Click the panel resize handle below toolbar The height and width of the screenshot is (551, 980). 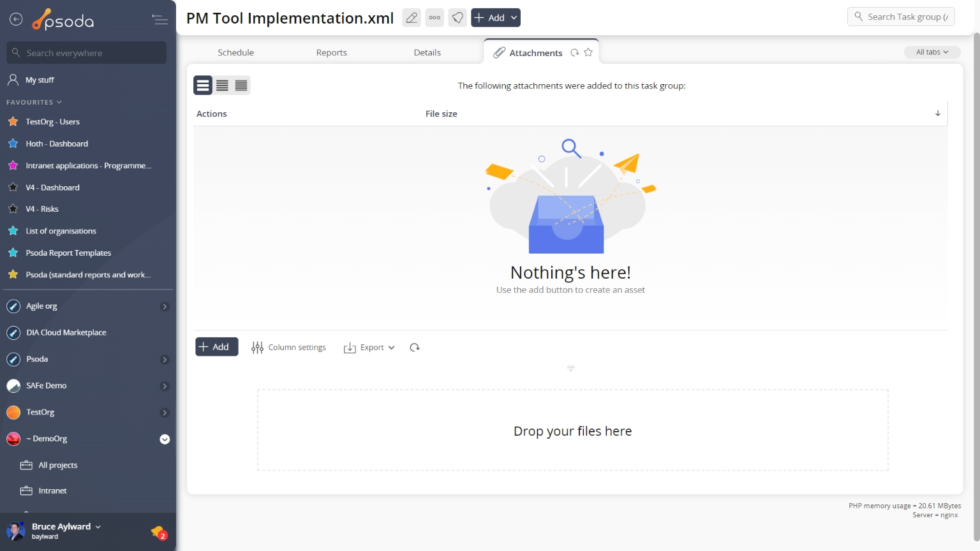pyautogui.click(x=571, y=369)
